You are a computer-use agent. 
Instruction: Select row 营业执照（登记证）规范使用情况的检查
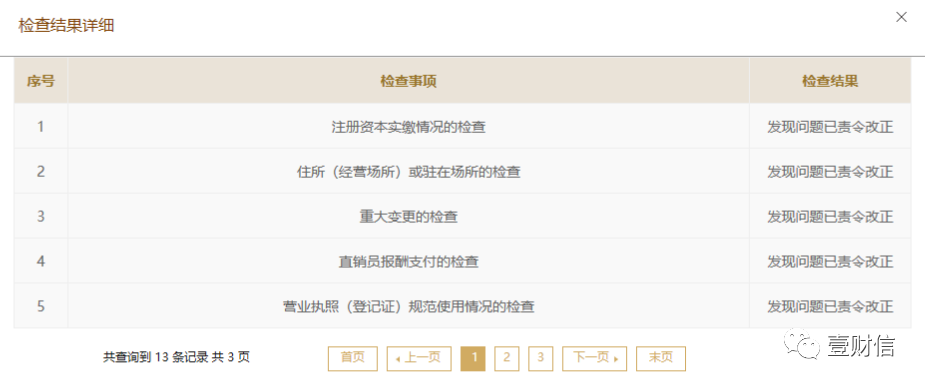click(x=462, y=306)
